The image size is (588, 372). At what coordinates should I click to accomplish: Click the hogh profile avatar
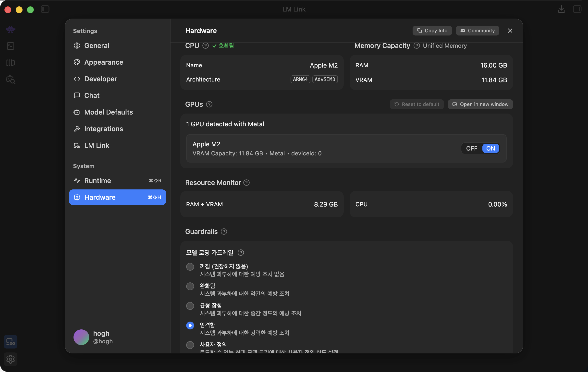coord(81,337)
